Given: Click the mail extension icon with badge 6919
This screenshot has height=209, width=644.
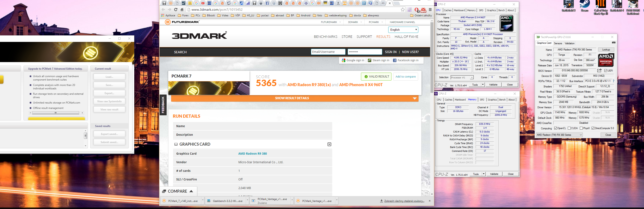Looking at the screenshot, I should pyautogui.click(x=423, y=10).
